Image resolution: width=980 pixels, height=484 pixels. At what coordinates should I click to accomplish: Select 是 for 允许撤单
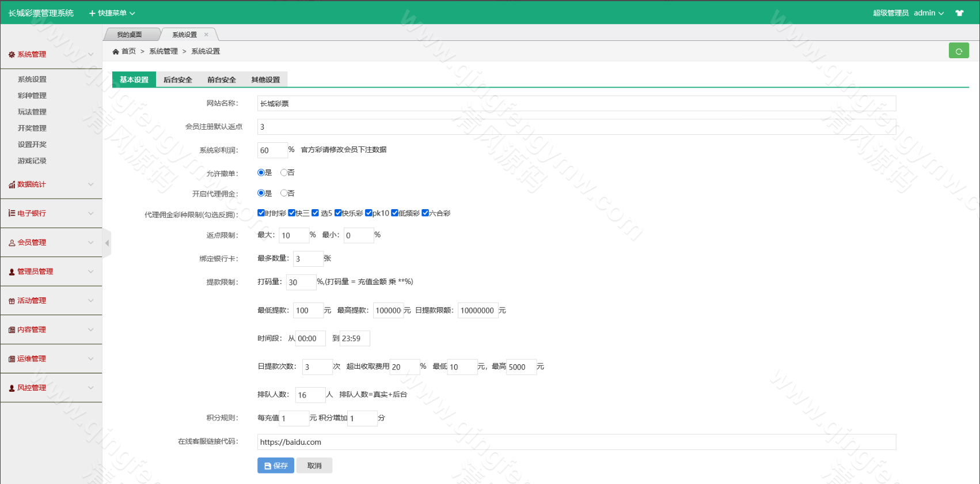tap(261, 172)
